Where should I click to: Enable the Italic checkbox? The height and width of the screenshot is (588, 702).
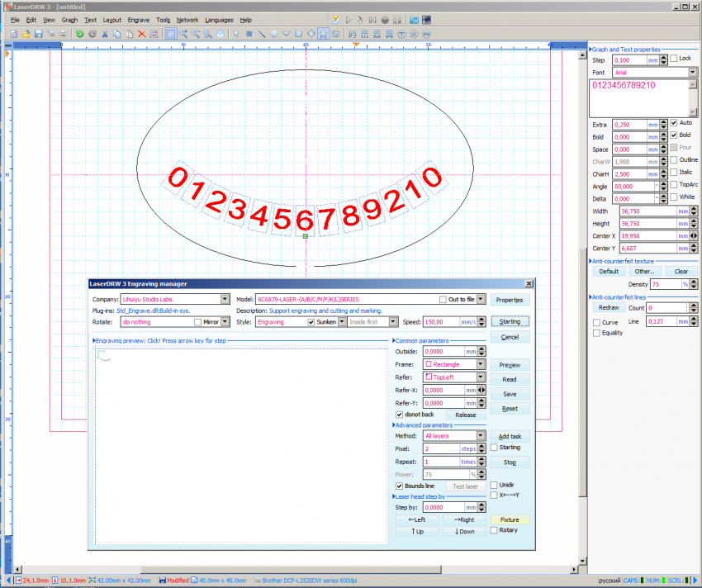pos(674,172)
